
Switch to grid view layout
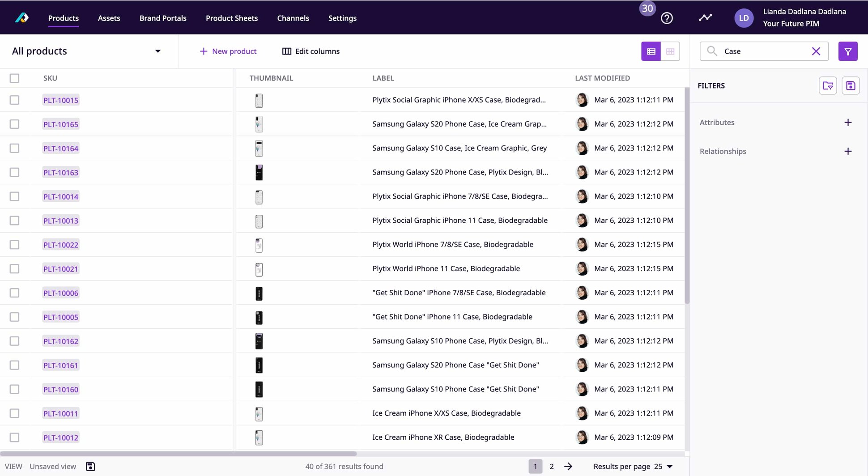(x=670, y=51)
